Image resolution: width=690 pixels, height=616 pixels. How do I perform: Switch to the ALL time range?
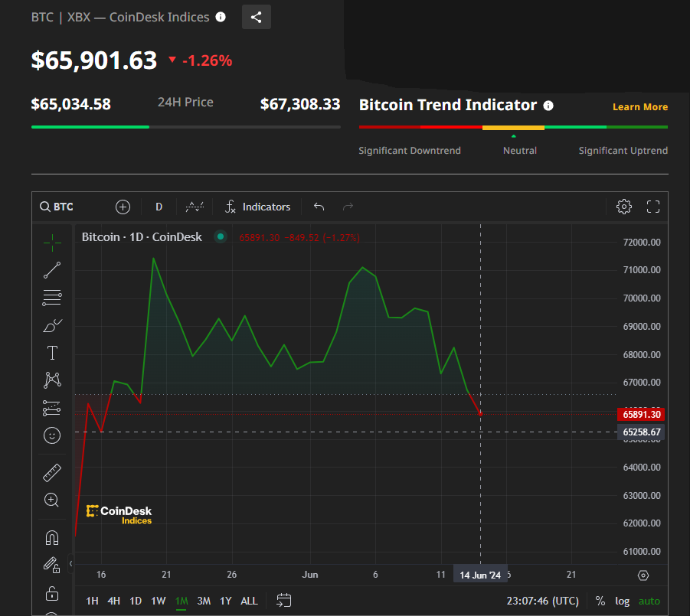click(249, 601)
